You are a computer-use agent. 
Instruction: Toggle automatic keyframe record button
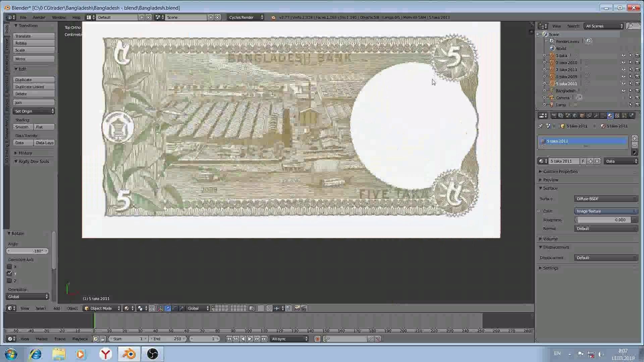pyautogui.click(x=317, y=339)
